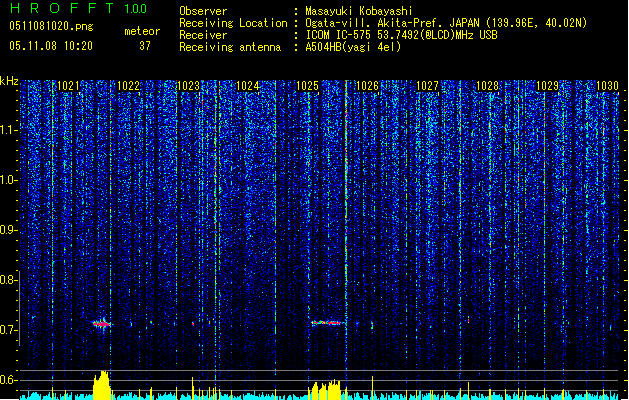
Task: Click the 1026 time marker
Action: pyautogui.click(x=367, y=85)
